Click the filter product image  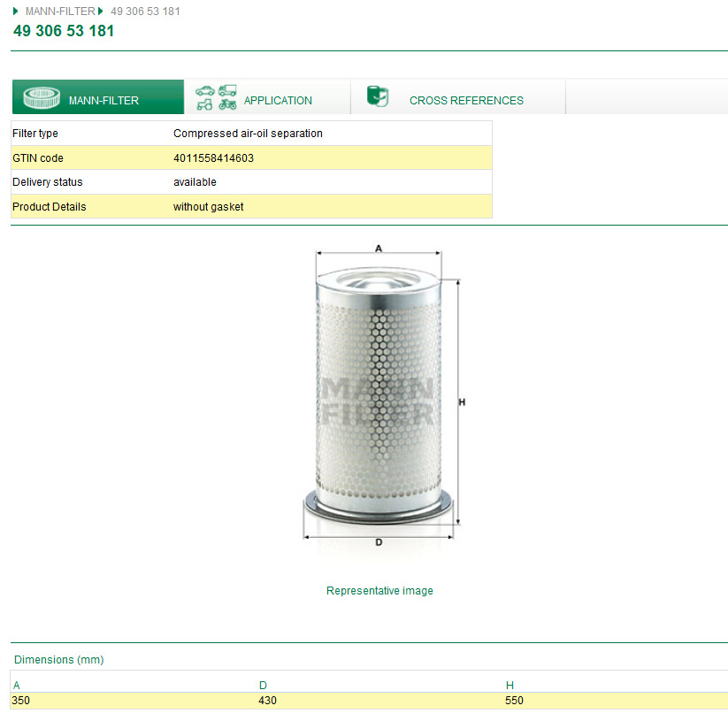click(379, 395)
